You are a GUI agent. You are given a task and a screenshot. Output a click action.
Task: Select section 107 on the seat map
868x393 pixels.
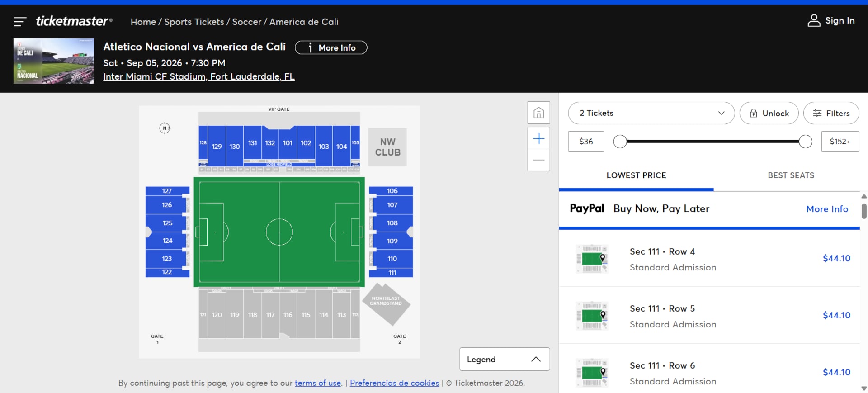pos(392,205)
